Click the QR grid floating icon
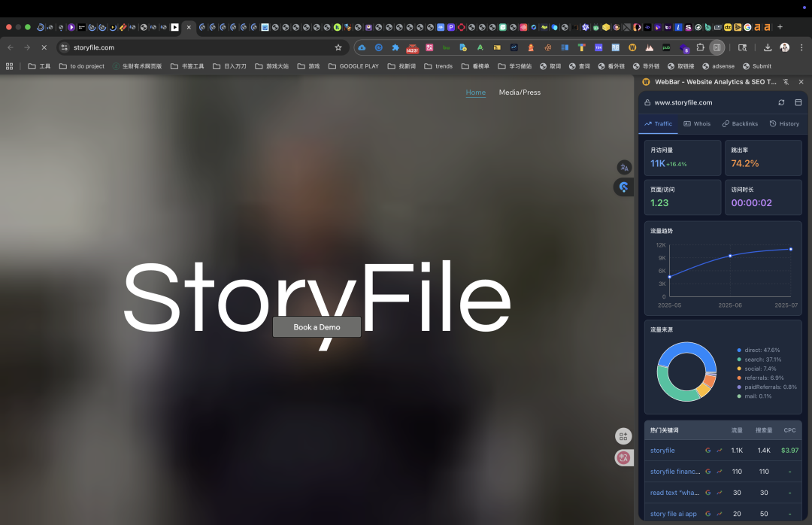812x525 pixels. (623, 436)
